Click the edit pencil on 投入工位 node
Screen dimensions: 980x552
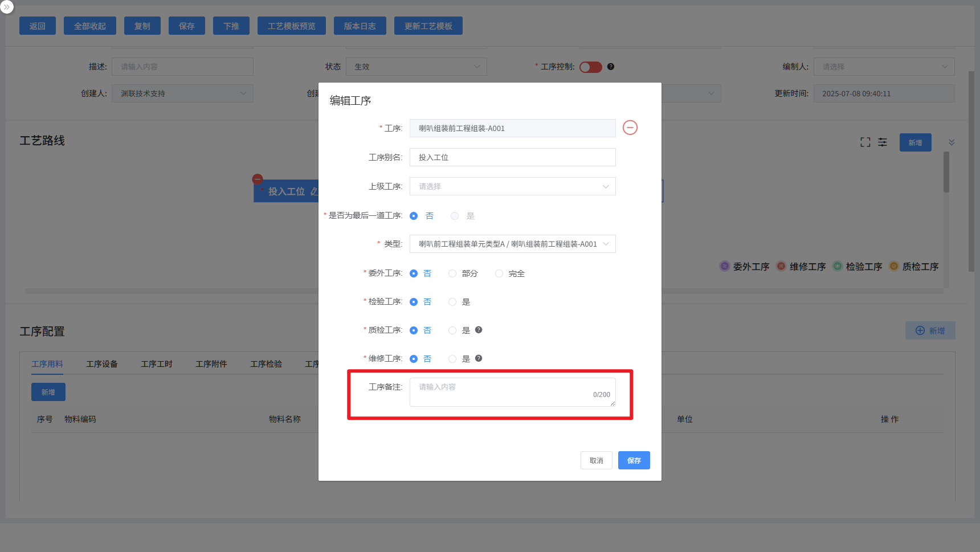pyautogui.click(x=314, y=191)
